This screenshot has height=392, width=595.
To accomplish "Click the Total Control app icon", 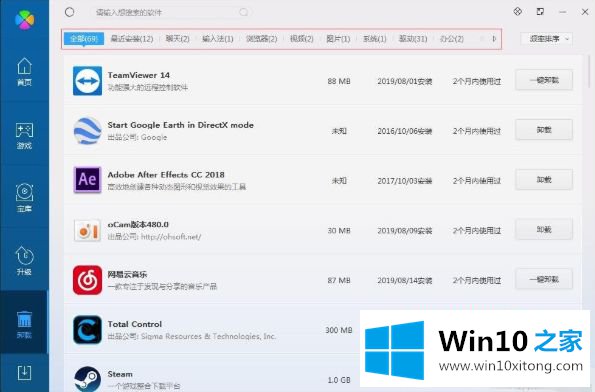I will pos(87,330).
